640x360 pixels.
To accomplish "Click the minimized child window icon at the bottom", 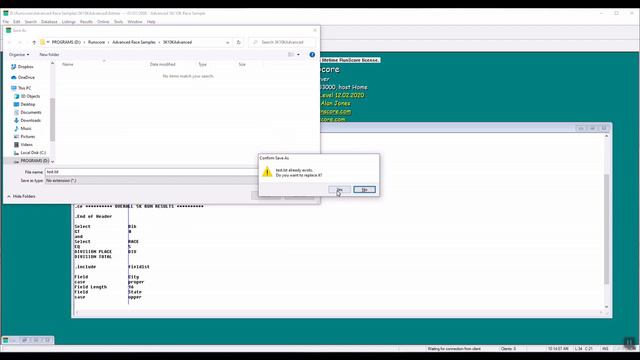I will [x=6, y=340].
